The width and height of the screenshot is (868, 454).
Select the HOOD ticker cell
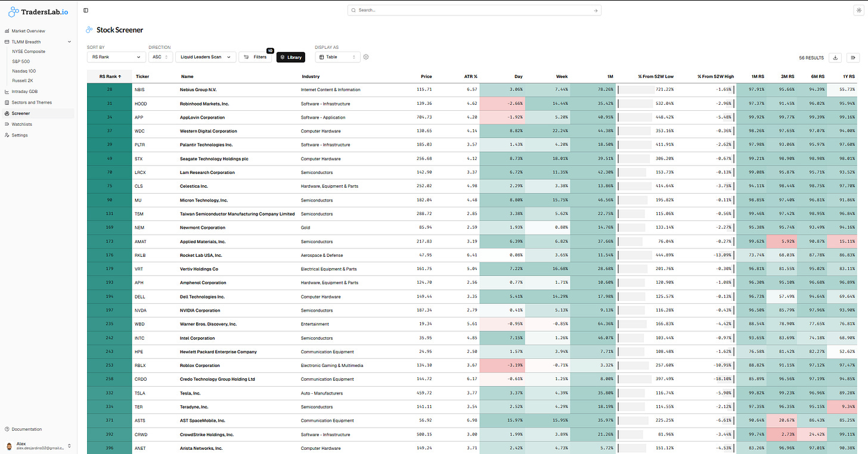coord(141,104)
